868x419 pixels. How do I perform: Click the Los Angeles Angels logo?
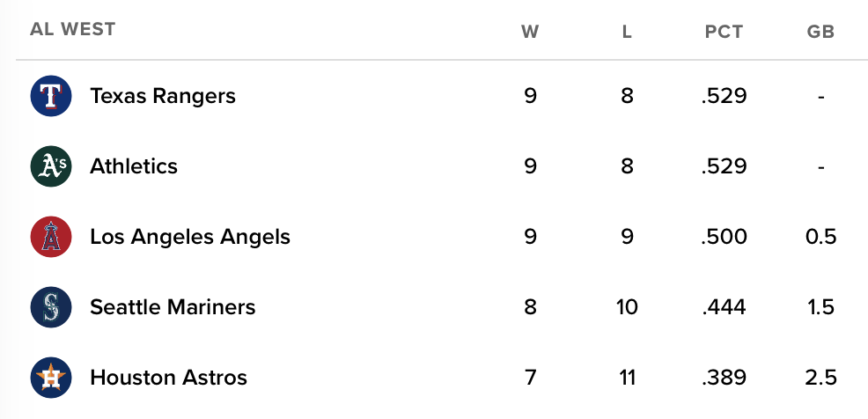(x=50, y=237)
